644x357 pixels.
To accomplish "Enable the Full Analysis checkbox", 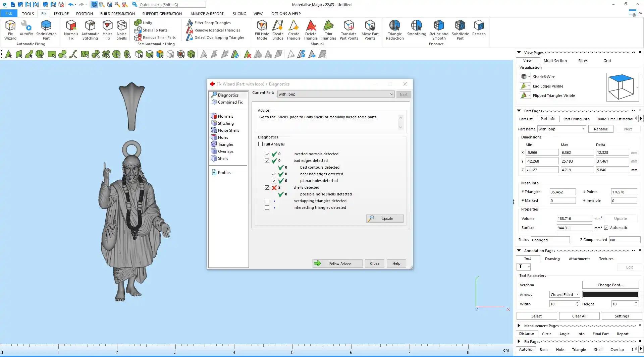I will click(261, 144).
